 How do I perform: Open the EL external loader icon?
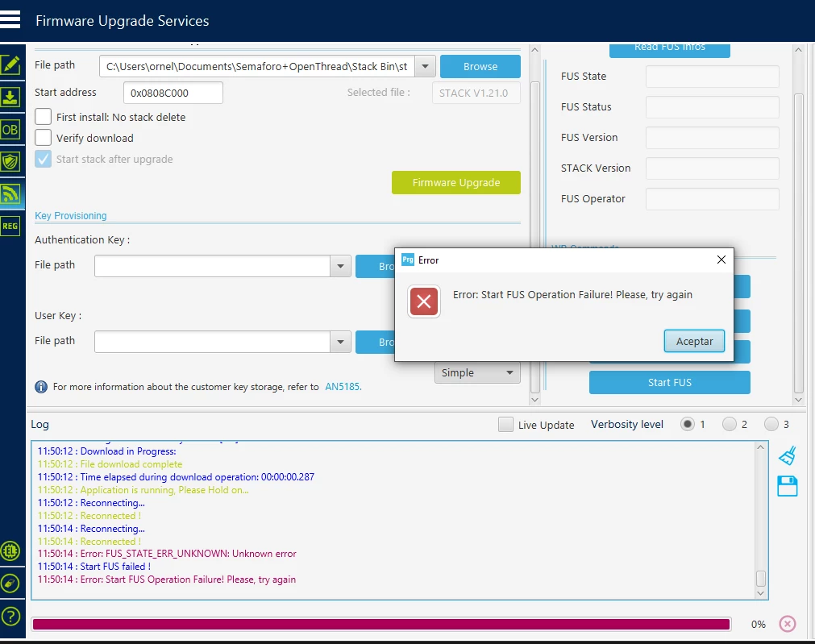pos(10,551)
